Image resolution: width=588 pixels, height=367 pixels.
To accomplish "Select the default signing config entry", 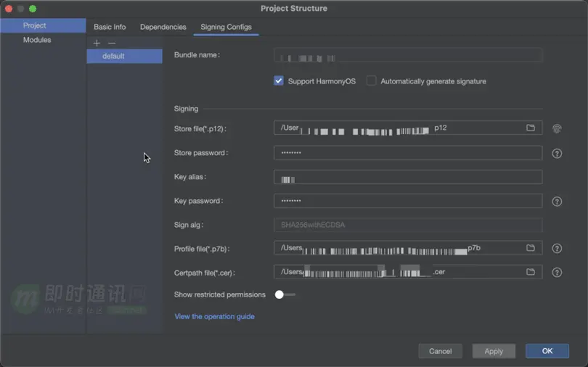I will point(125,56).
